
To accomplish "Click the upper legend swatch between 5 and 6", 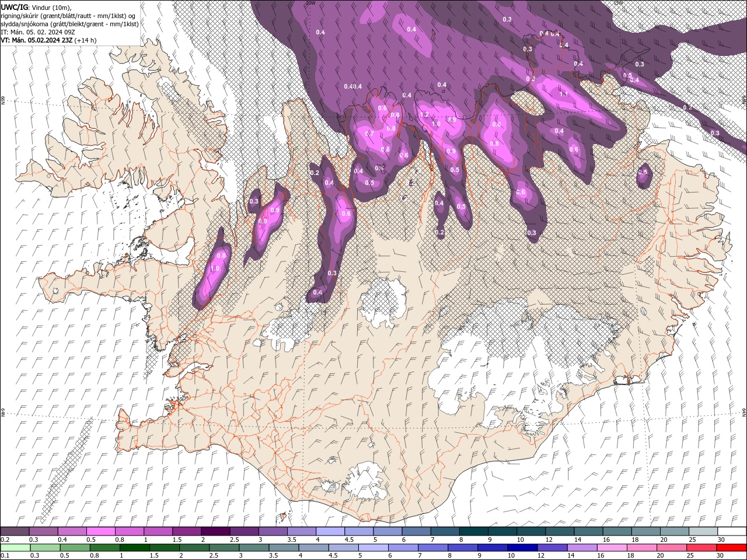I will tap(387, 531).
